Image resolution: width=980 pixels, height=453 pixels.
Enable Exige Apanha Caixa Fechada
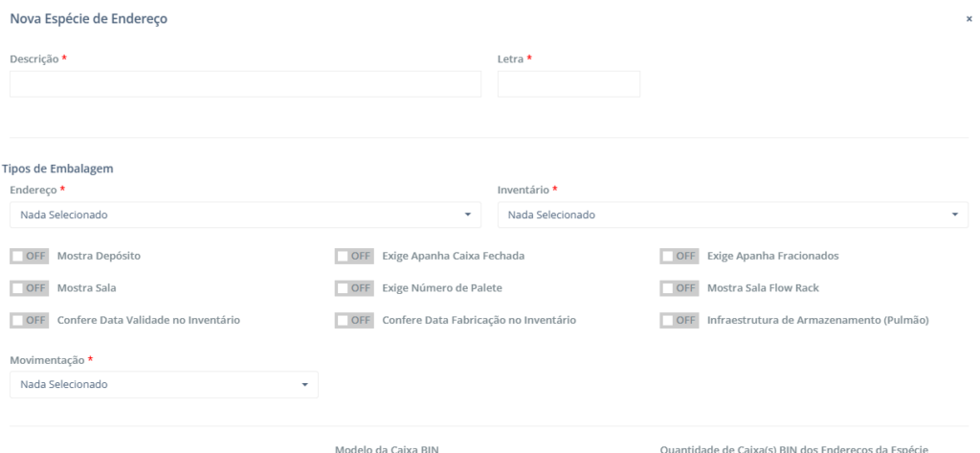354,256
